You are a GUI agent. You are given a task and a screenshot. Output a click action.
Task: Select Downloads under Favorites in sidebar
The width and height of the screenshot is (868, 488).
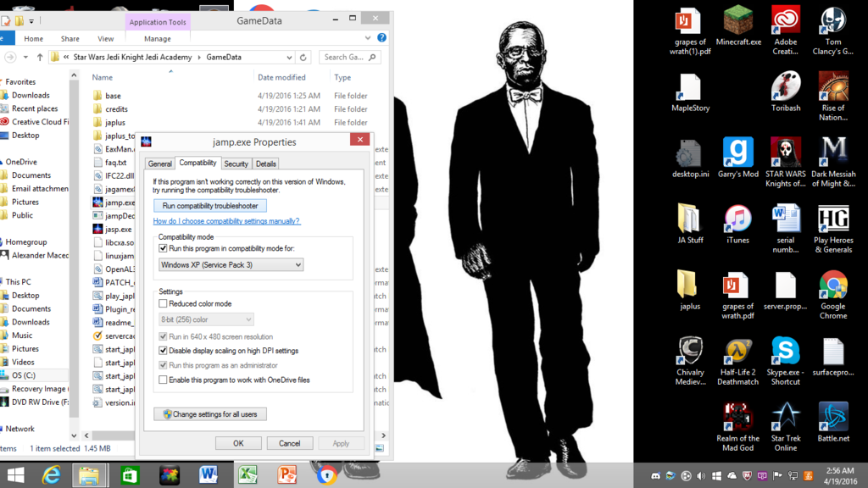31,95
